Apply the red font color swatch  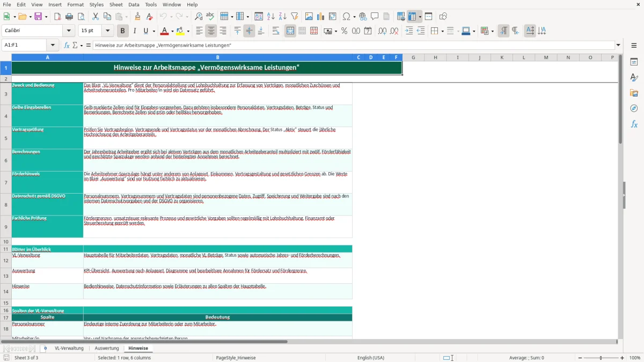(x=165, y=31)
